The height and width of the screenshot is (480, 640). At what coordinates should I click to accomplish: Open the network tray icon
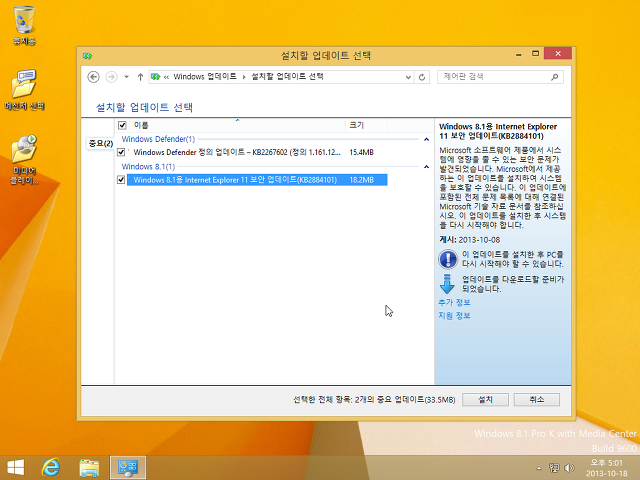tap(554, 468)
